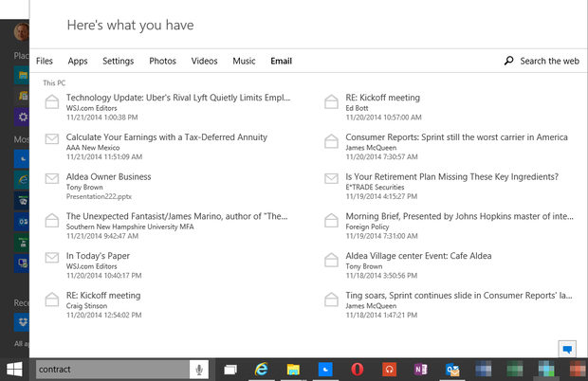Show Photos search results
The width and height of the screenshot is (588, 381).
(x=162, y=62)
